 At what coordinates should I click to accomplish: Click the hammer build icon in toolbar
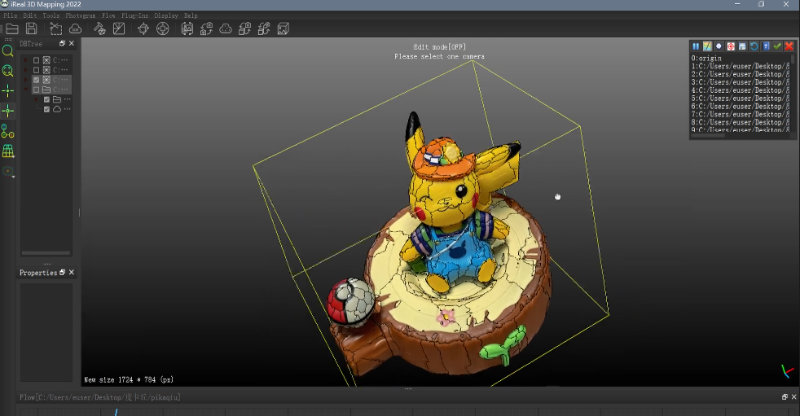coord(99,29)
